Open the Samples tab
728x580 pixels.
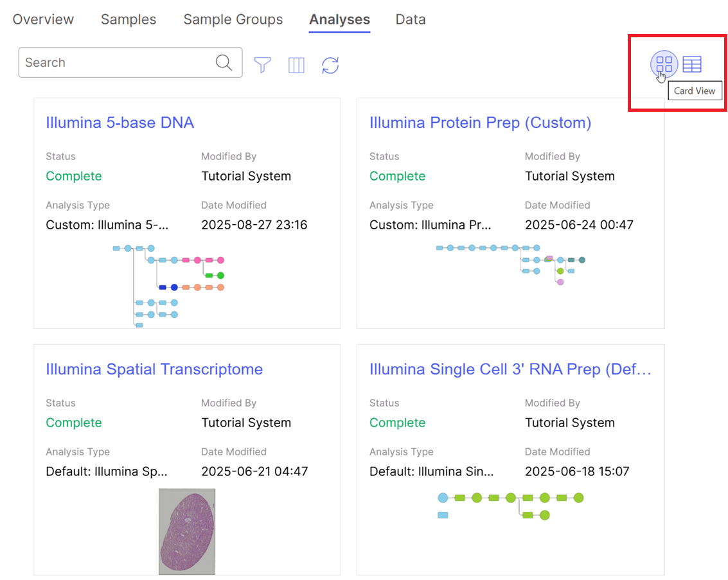(129, 19)
